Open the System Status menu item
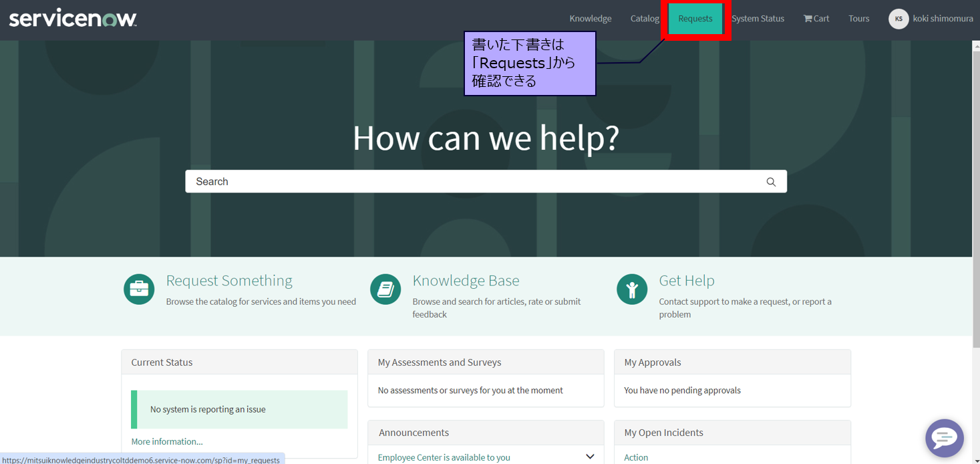 [758, 19]
